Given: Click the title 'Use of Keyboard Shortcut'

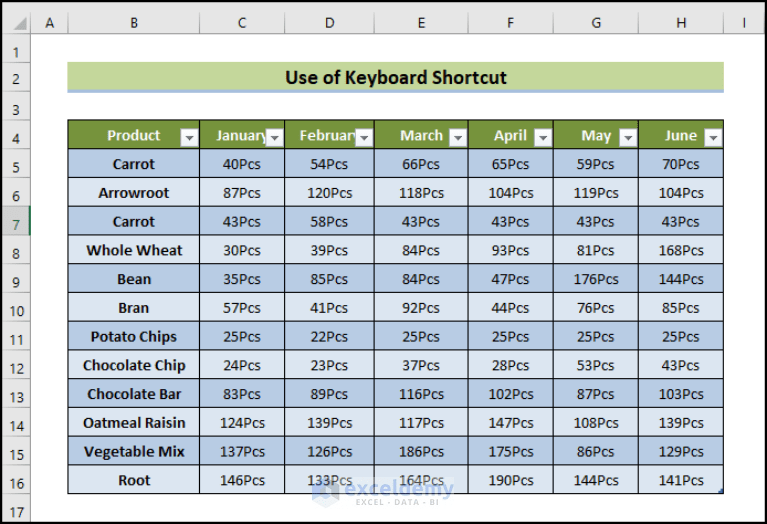Looking at the screenshot, I should (396, 77).
